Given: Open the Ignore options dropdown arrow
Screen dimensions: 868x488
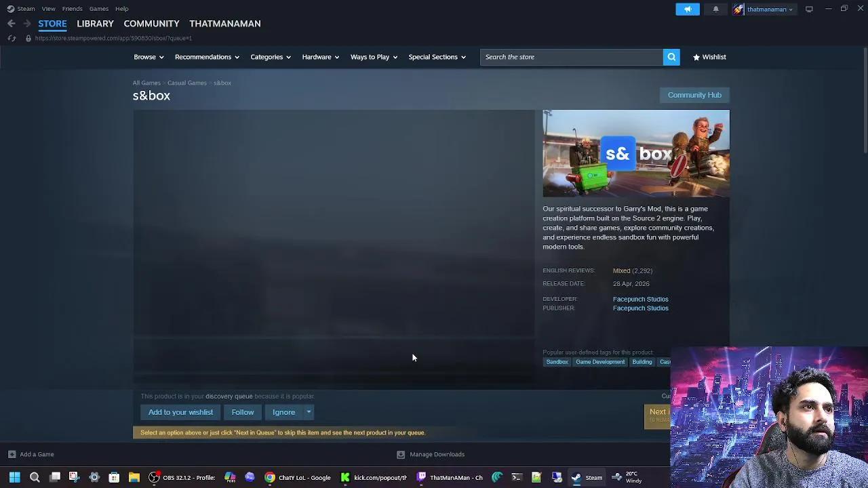Looking at the screenshot, I should pyautogui.click(x=309, y=412).
